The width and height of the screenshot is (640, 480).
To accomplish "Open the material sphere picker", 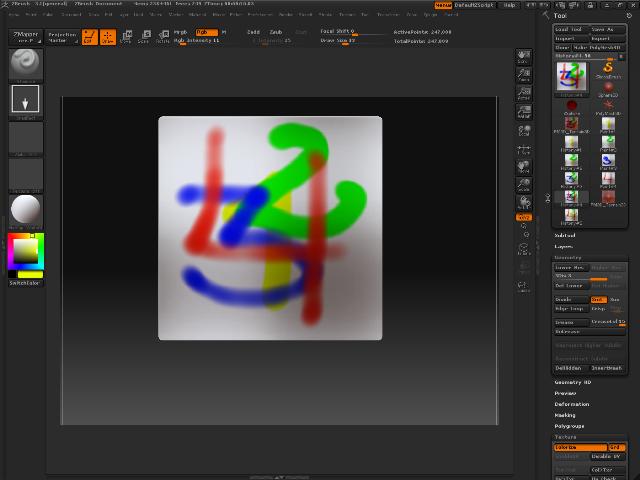I will tap(25, 210).
